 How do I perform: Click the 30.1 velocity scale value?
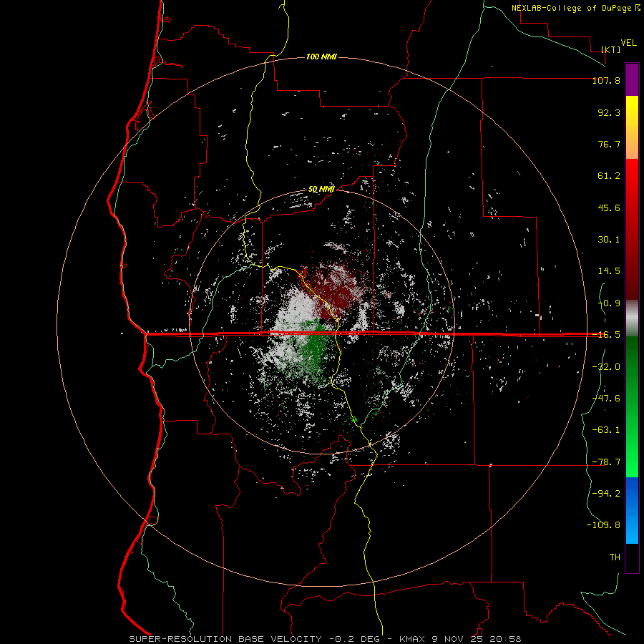click(609, 240)
